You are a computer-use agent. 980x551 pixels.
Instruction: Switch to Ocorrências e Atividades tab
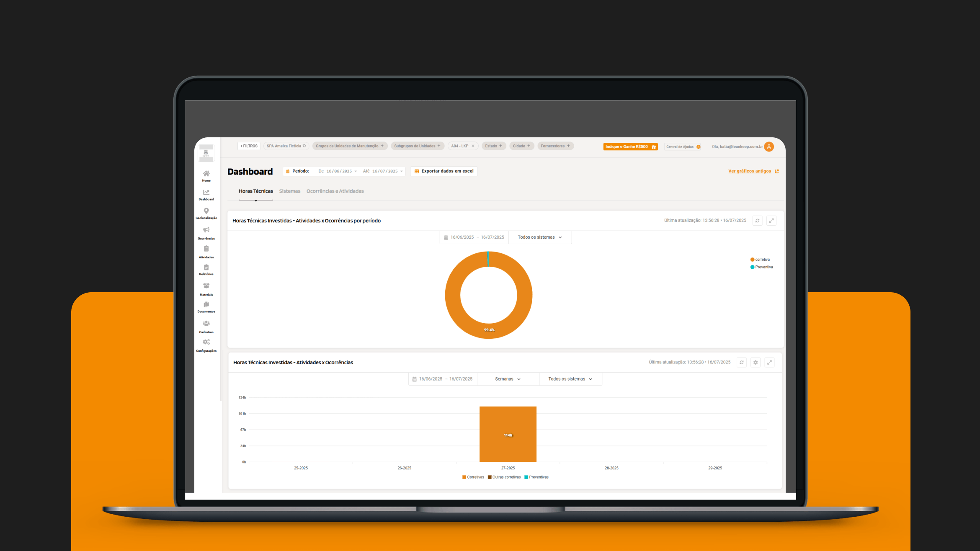tap(335, 191)
